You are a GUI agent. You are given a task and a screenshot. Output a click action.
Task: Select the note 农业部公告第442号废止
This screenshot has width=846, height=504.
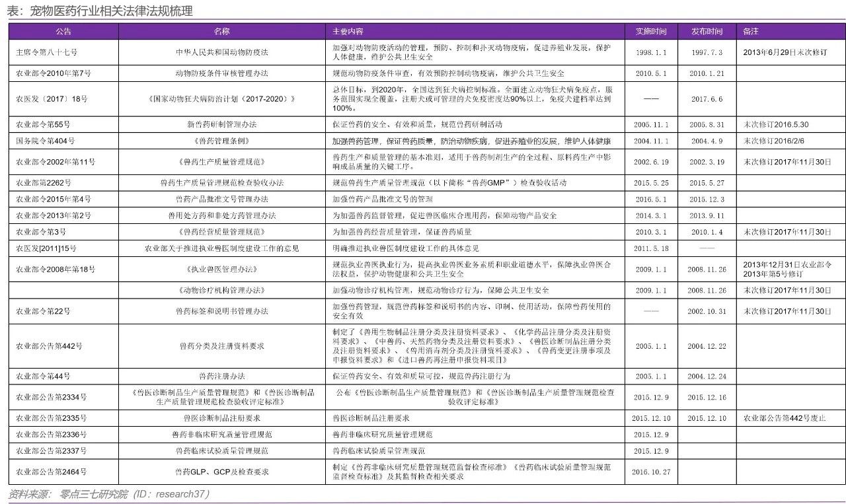[x=785, y=418]
